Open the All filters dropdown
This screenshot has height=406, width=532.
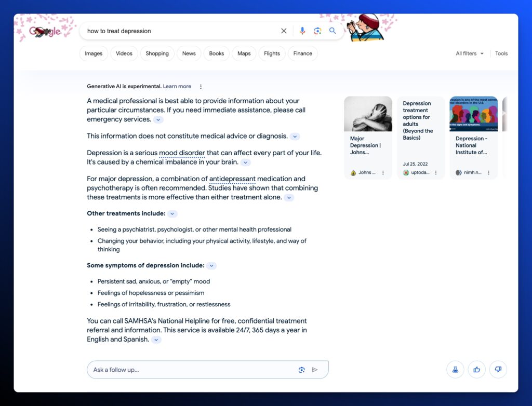pos(469,53)
